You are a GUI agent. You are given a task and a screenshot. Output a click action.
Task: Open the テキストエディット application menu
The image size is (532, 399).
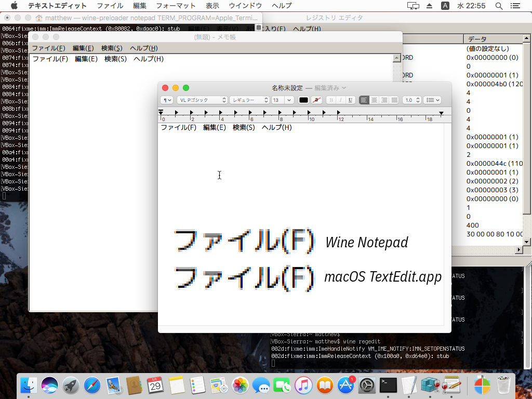click(x=57, y=5)
